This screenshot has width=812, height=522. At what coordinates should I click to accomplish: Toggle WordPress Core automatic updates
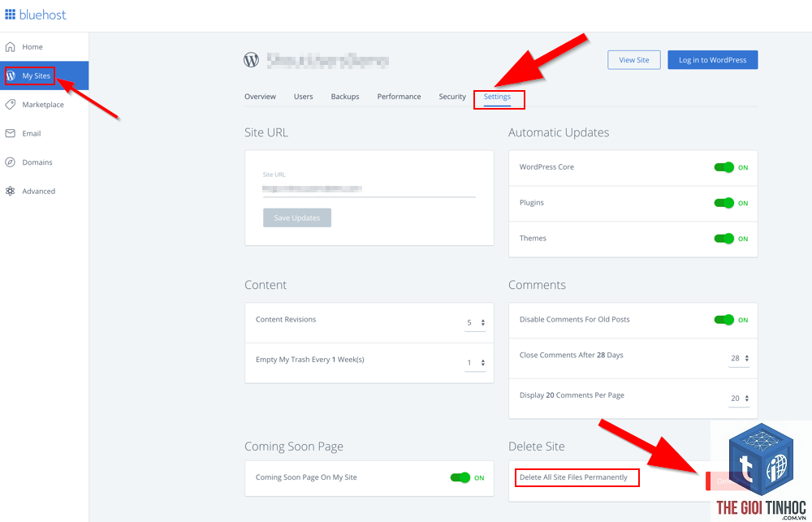724,167
